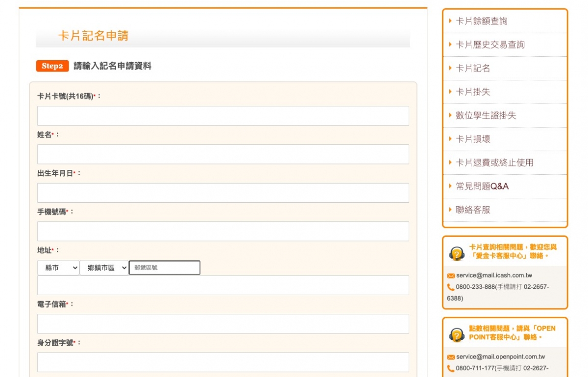This screenshot has width=588, height=377.
Task: Open 常見問題Q&A page
Action: click(x=482, y=187)
